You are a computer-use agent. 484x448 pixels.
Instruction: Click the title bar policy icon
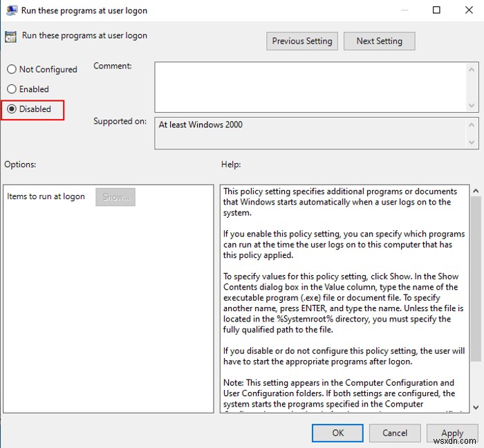tap(12, 10)
